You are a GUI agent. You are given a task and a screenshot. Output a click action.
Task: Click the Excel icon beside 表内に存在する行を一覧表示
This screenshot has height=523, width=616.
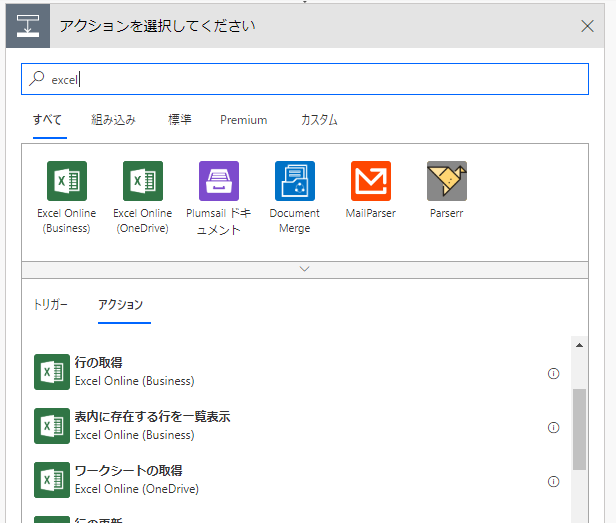52,426
